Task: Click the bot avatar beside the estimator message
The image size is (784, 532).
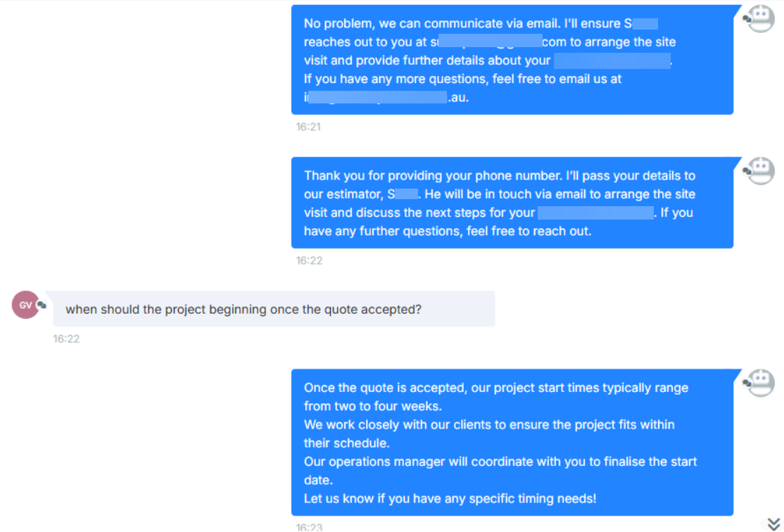Action: [x=759, y=170]
